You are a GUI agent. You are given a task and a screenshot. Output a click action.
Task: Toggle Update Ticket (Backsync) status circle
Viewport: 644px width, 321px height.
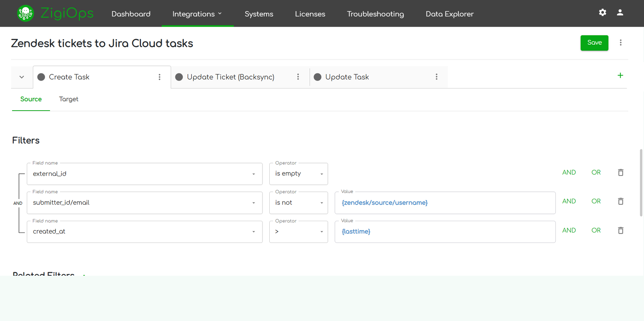(x=179, y=77)
